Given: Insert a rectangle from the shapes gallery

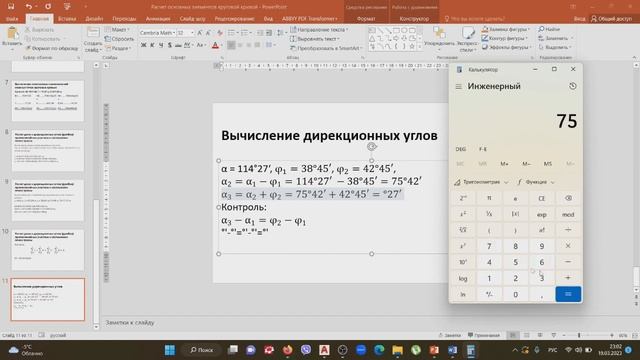Looking at the screenshot, I should [396, 31].
